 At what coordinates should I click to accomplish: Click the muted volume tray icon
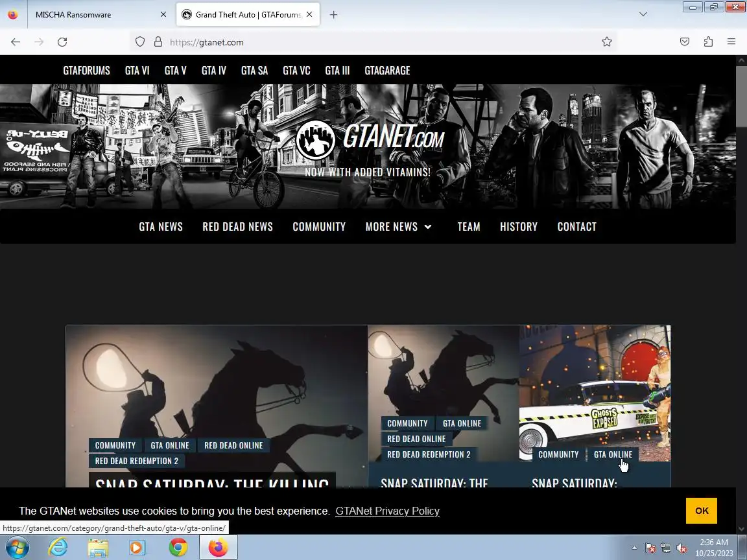(x=682, y=548)
